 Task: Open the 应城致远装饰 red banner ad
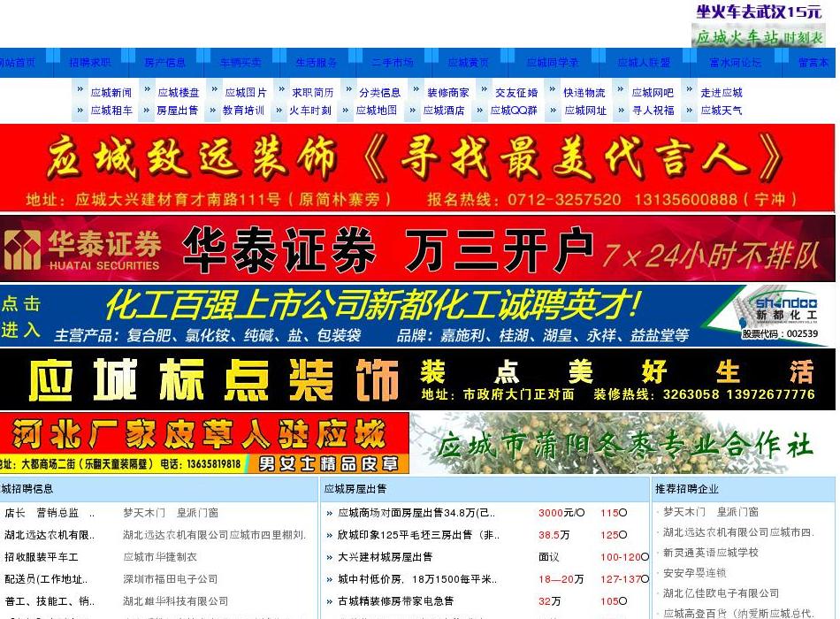point(417,168)
